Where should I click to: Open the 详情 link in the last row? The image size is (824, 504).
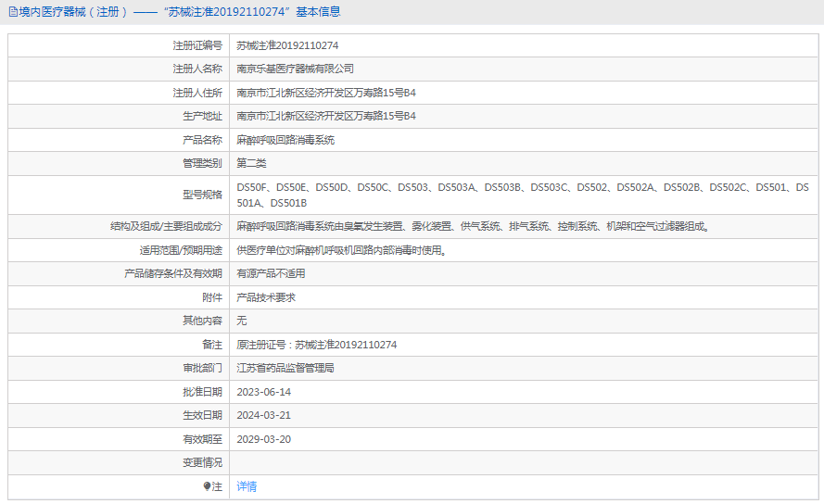point(247,486)
